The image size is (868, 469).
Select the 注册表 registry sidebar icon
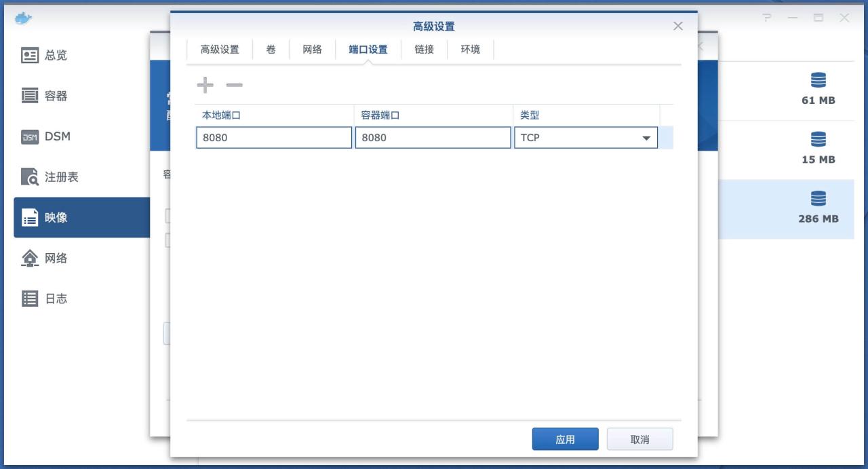point(30,177)
